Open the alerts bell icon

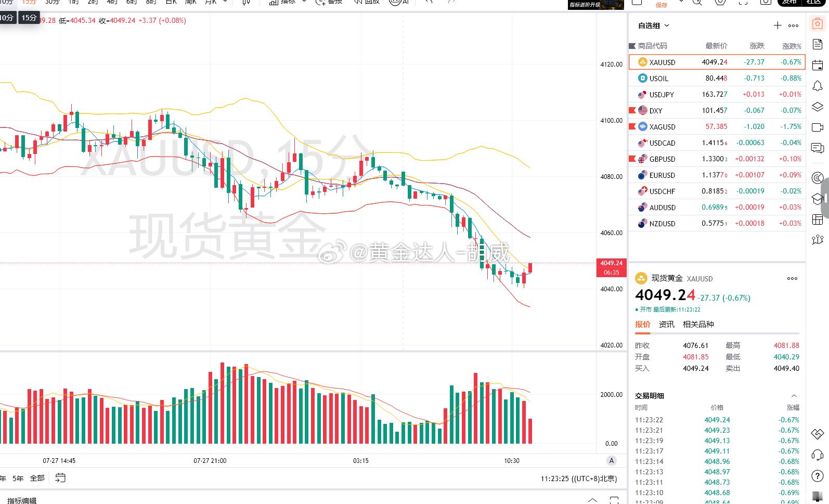click(818, 86)
